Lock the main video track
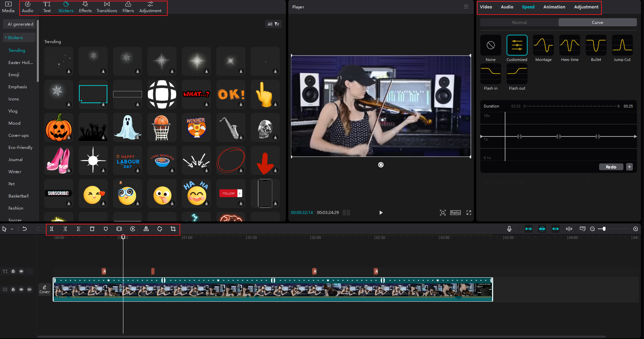644x339 pixels. pyautogui.click(x=13, y=290)
